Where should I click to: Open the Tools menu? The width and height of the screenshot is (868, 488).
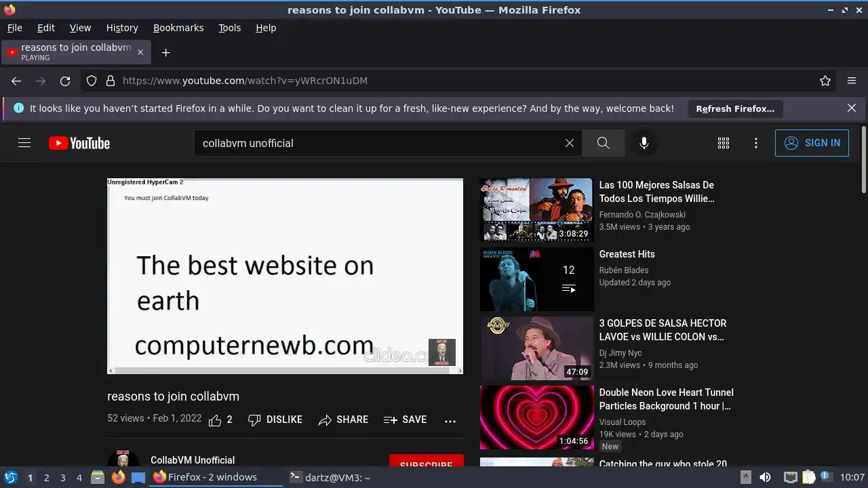point(229,28)
